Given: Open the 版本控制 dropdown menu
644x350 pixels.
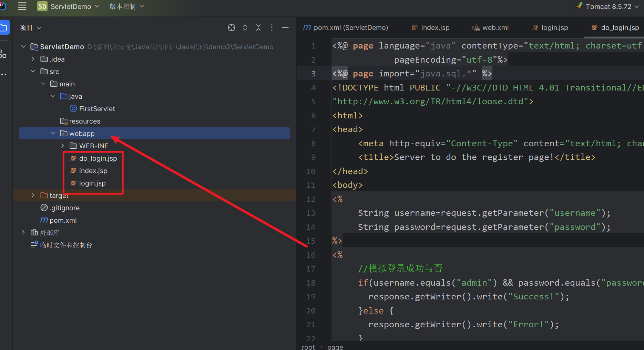Looking at the screenshot, I should coord(126,7).
